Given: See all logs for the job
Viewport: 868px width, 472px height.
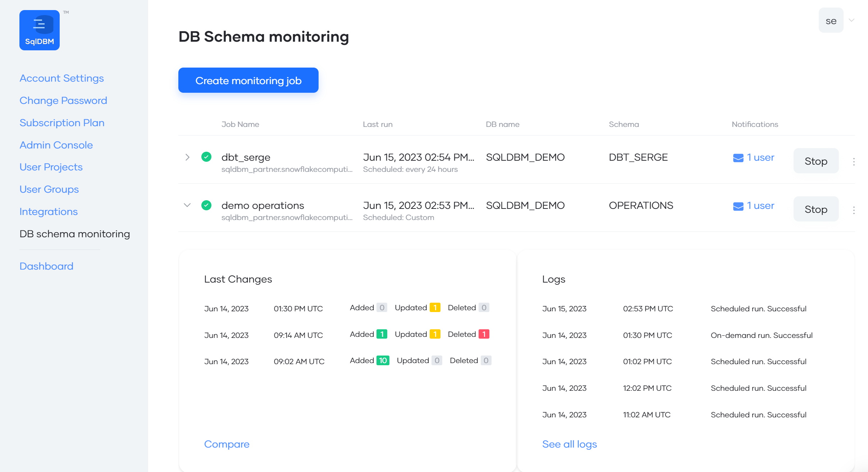Looking at the screenshot, I should click(x=569, y=444).
